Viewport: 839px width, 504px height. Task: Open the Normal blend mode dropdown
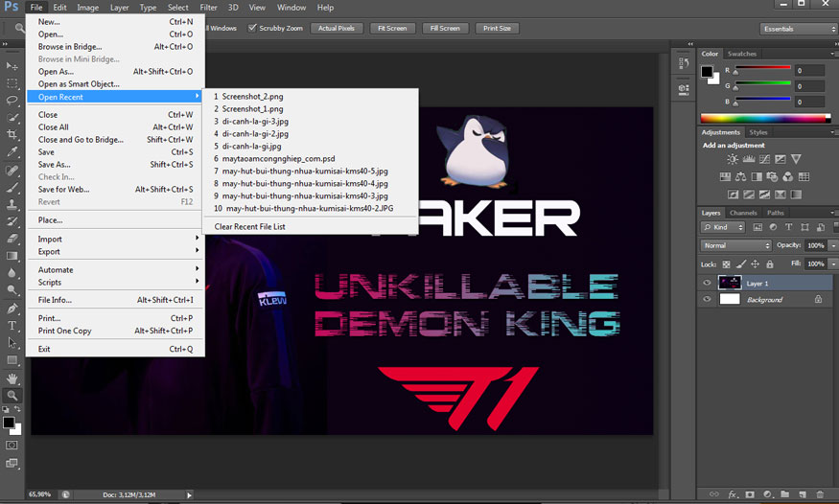click(735, 245)
